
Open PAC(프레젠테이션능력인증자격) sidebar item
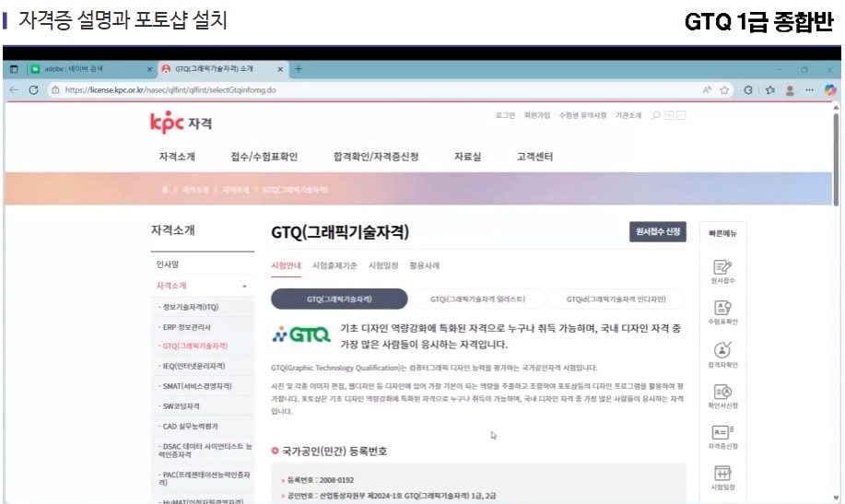coord(202,478)
